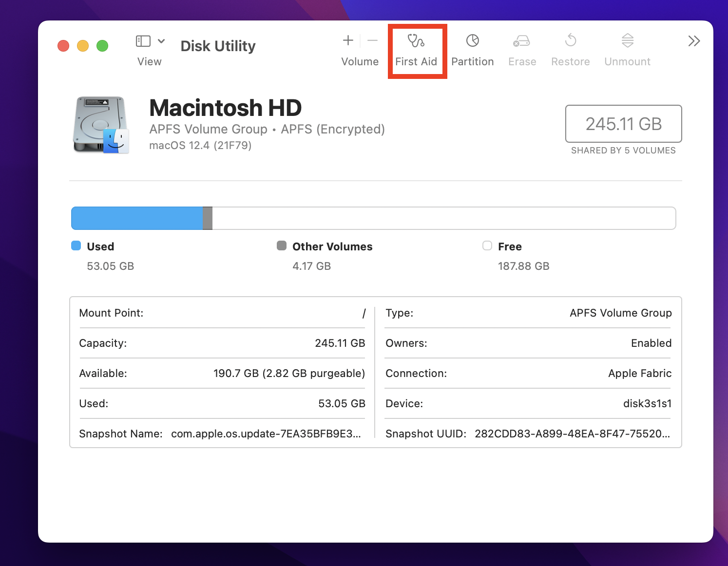Click the Disk Utility window title
Image resolution: width=728 pixels, height=566 pixels.
(x=218, y=46)
